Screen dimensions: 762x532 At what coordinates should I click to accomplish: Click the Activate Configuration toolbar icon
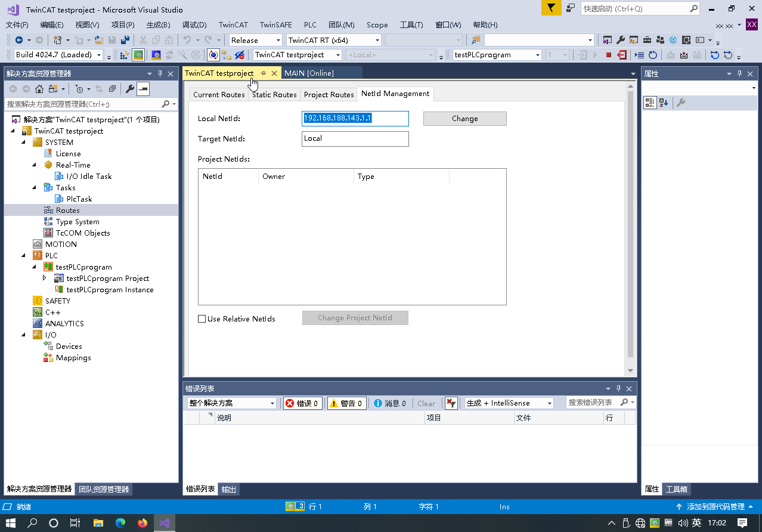tap(125, 55)
